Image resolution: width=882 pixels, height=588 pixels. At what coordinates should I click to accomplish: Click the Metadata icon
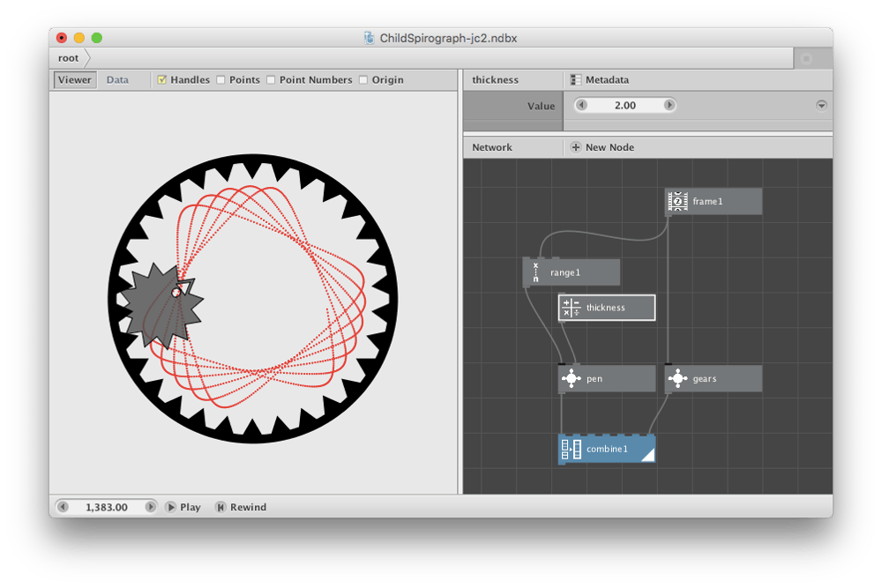pyautogui.click(x=575, y=80)
